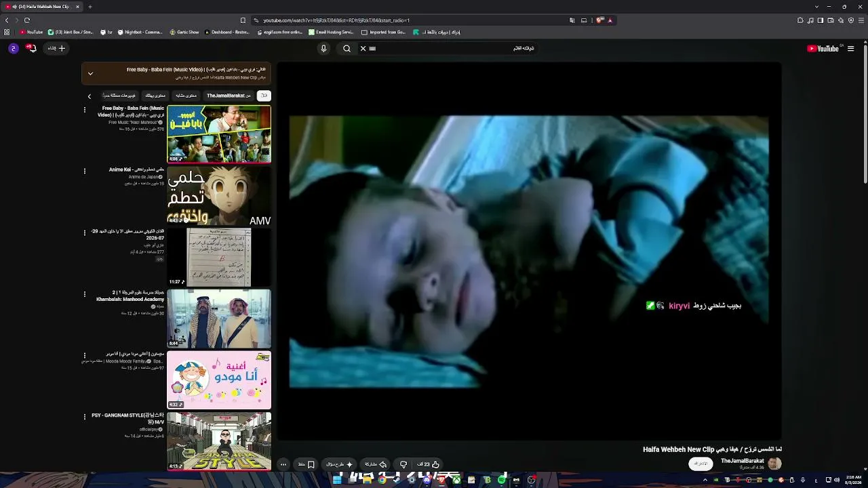Reload the page with the browser refresh icon
Viewport: 868px width, 488px height.
point(27,20)
